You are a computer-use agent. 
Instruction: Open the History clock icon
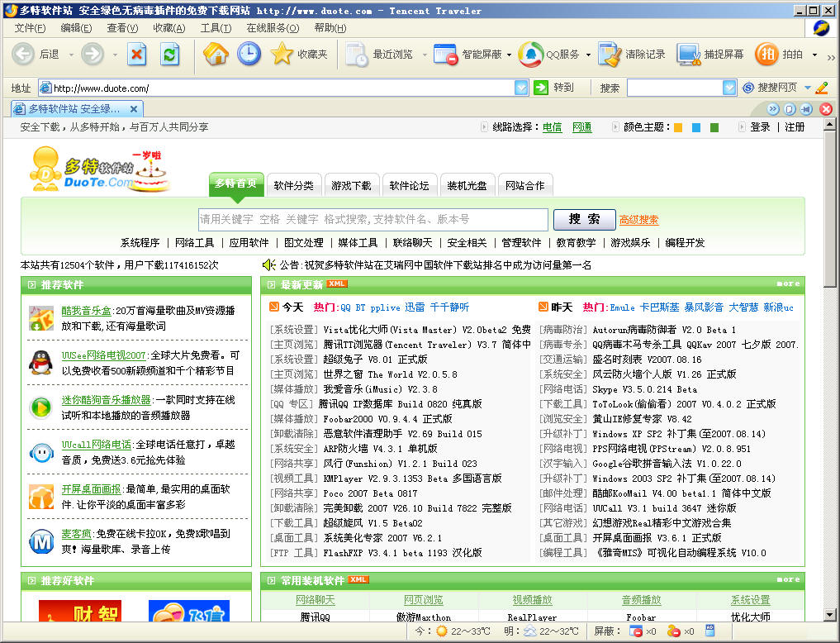249,55
